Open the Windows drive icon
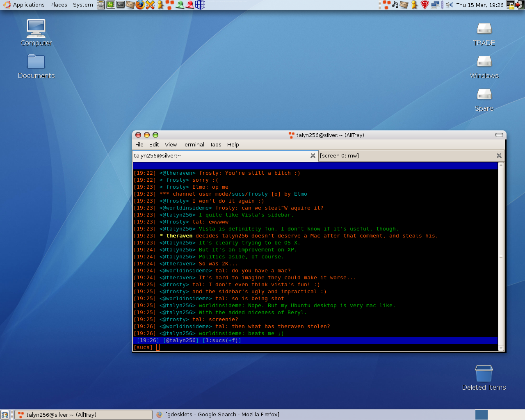525x420 pixels. [x=484, y=67]
